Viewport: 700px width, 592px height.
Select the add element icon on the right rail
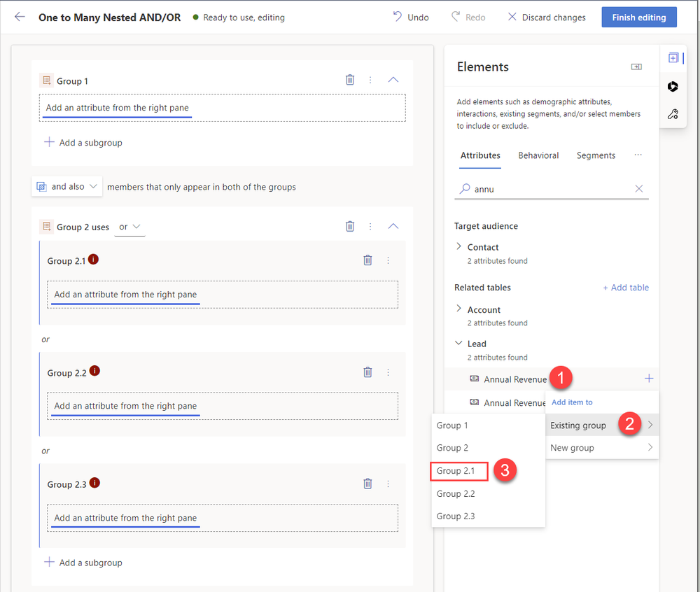coord(673,58)
